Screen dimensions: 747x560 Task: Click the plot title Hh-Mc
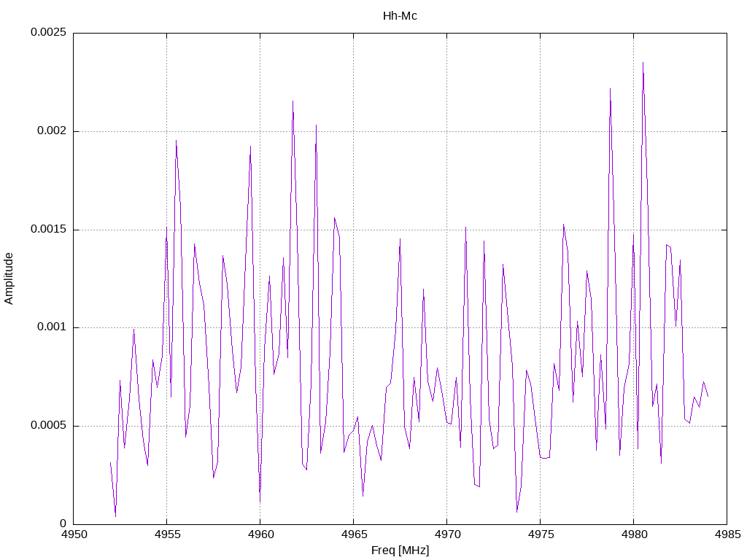click(400, 16)
